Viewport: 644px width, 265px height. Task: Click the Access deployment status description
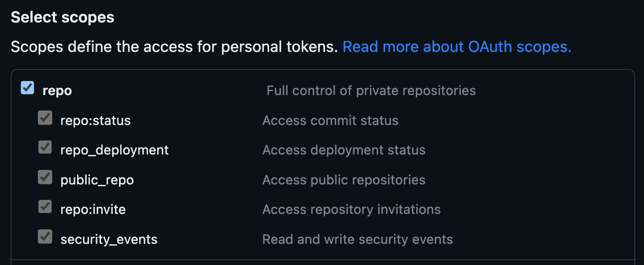(344, 150)
